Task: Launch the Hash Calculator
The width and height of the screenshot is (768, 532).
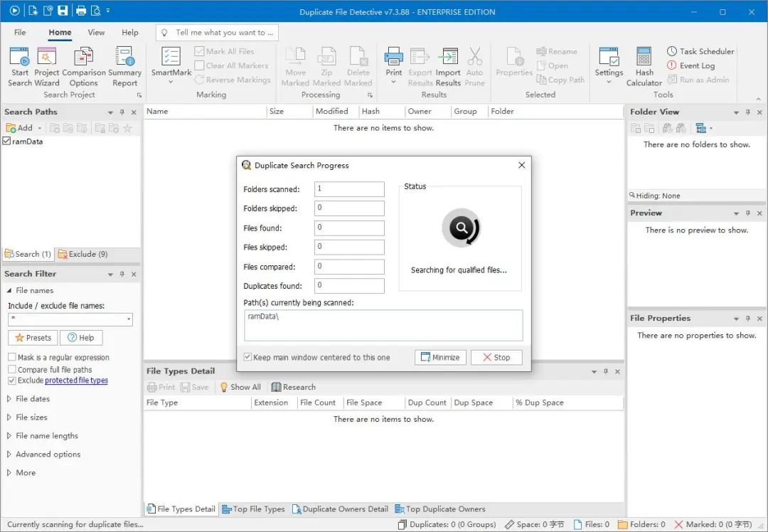Action: click(644, 67)
